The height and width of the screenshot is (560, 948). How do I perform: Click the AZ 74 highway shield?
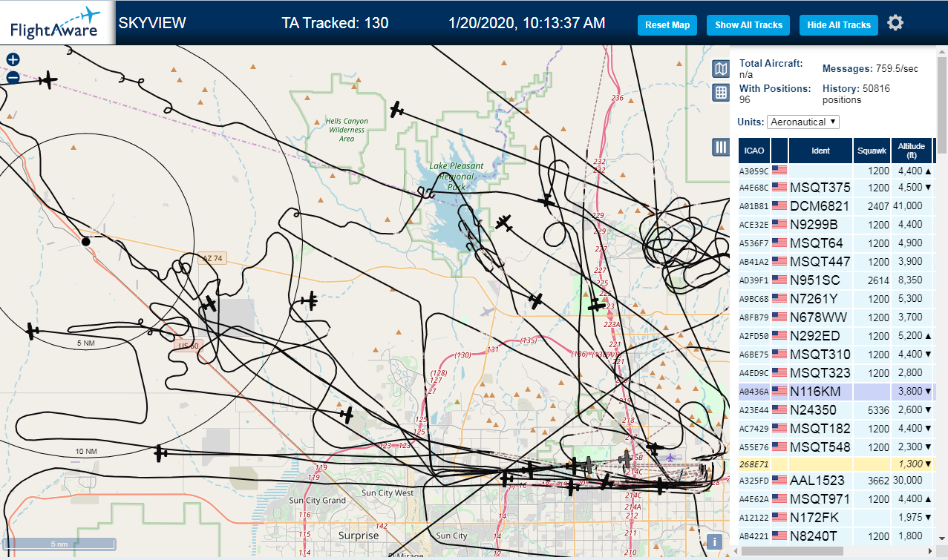[212, 259]
